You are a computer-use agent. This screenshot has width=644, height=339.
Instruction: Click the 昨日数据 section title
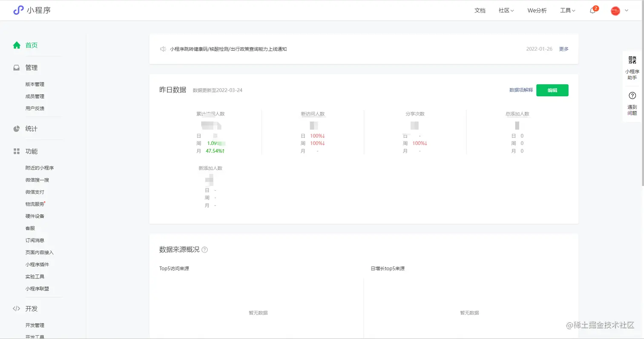tap(172, 90)
